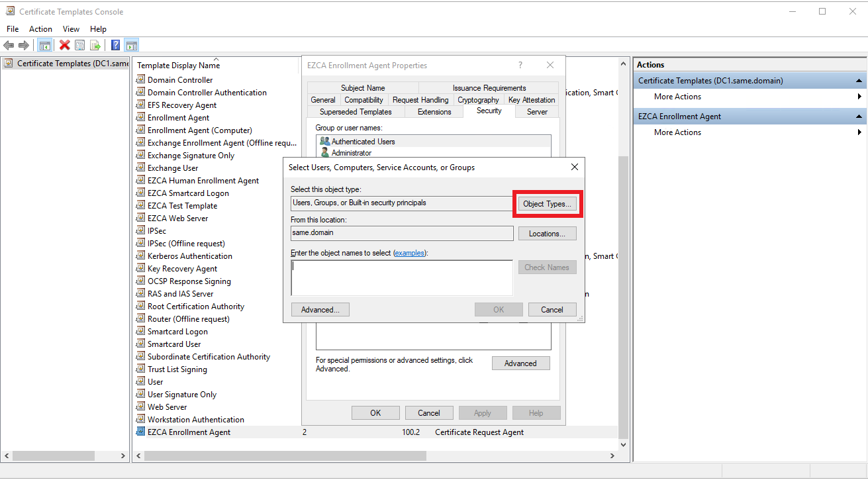Viewport: 868px width, 480px height.
Task: Expand More Actions under EZCA Enrollment Agent
Action: [x=750, y=132]
